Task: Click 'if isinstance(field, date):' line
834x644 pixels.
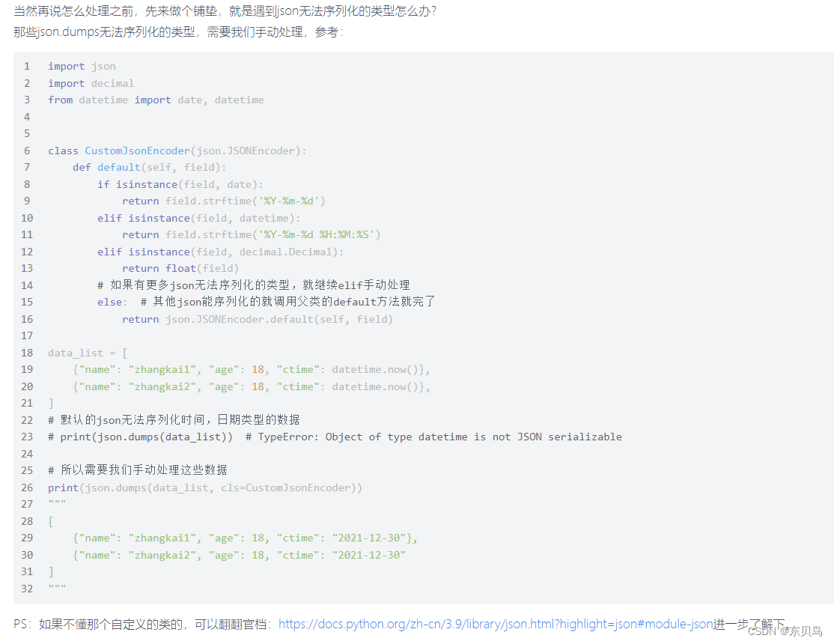Action: (180, 184)
